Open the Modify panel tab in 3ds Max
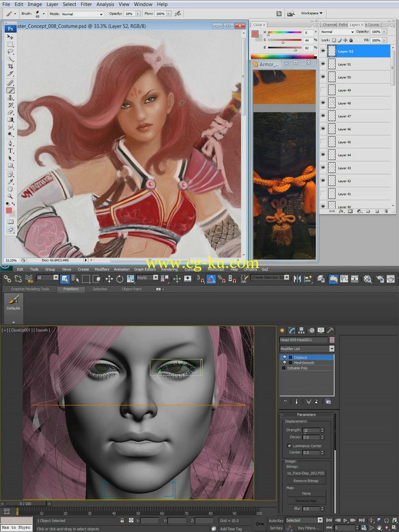 292,330
